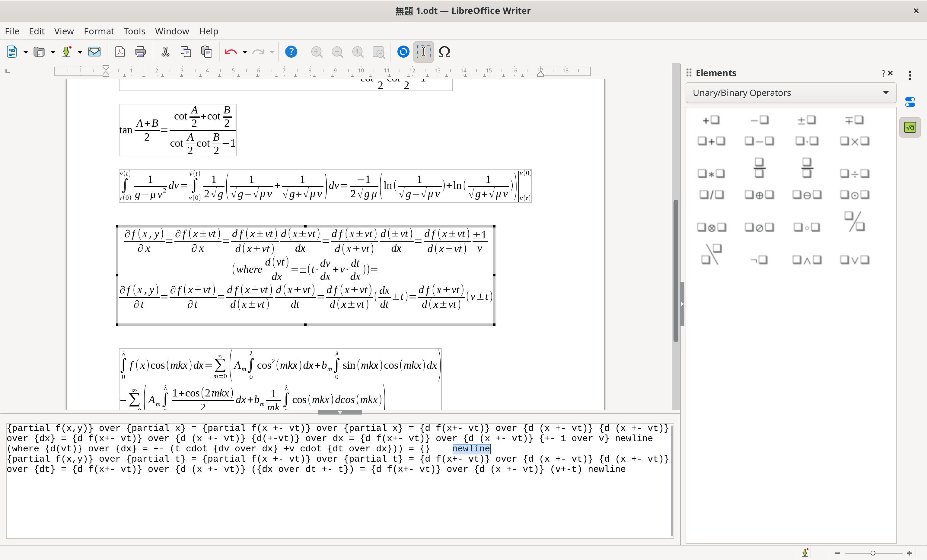Click the Print icon in toolbar
This screenshot has height=560, width=927.
click(x=140, y=52)
